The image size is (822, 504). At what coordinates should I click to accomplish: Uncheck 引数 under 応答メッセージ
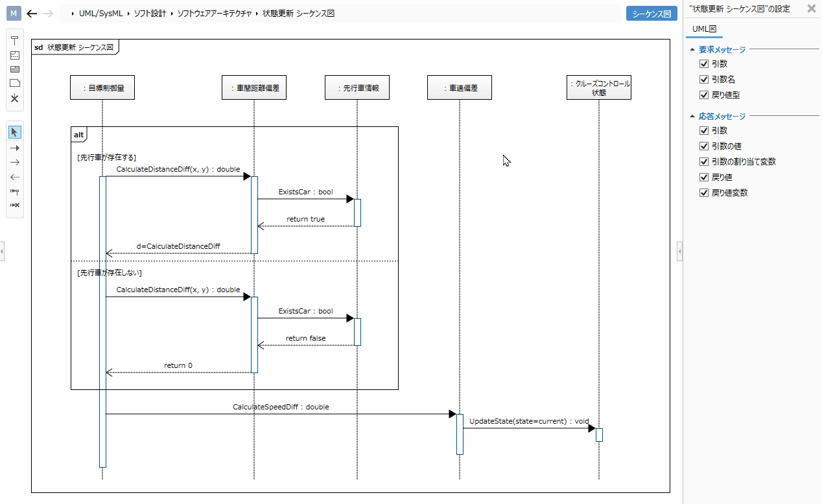pos(703,130)
